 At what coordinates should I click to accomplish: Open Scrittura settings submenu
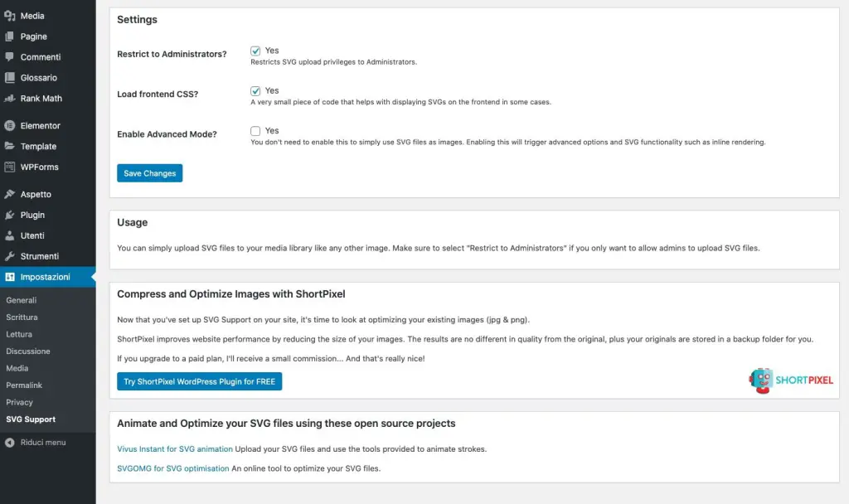22,317
